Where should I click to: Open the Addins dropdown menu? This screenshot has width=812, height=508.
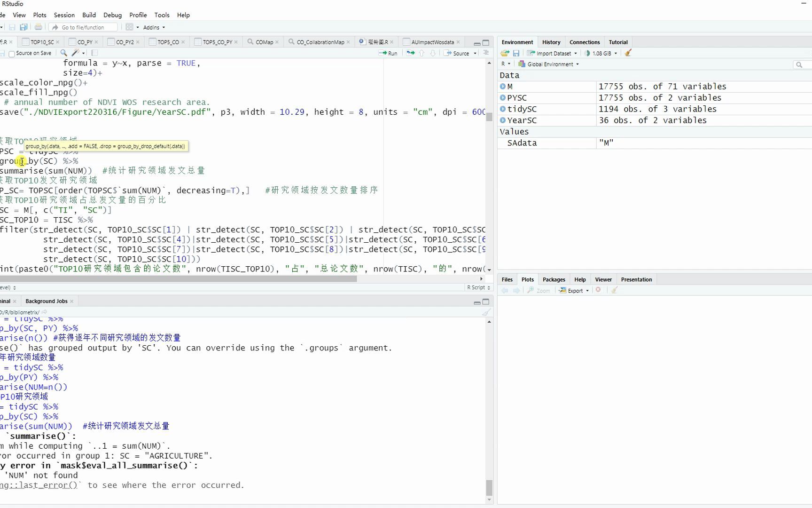154,27
